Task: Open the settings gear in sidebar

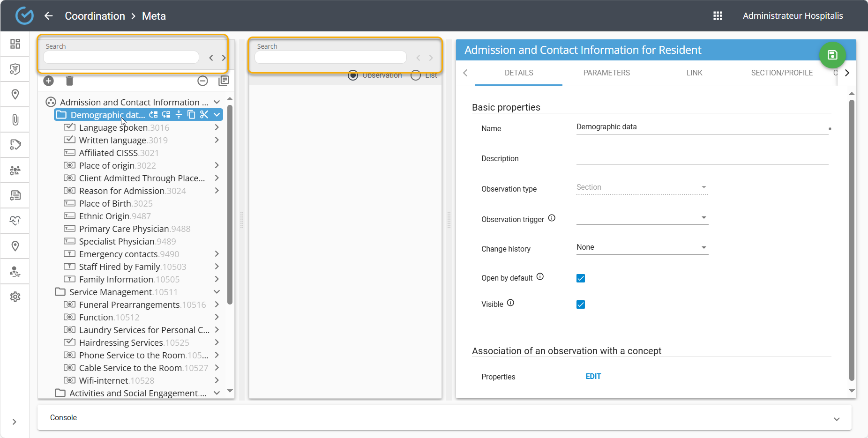Action: point(15,297)
